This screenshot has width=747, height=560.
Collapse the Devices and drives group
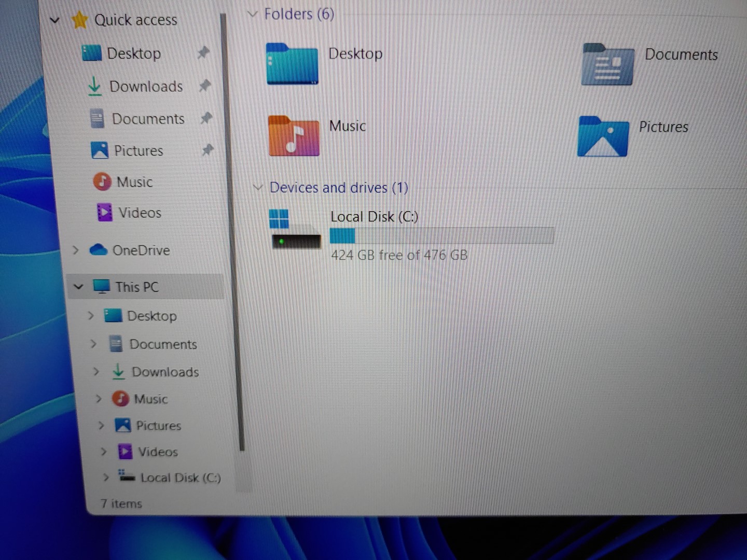click(x=258, y=187)
